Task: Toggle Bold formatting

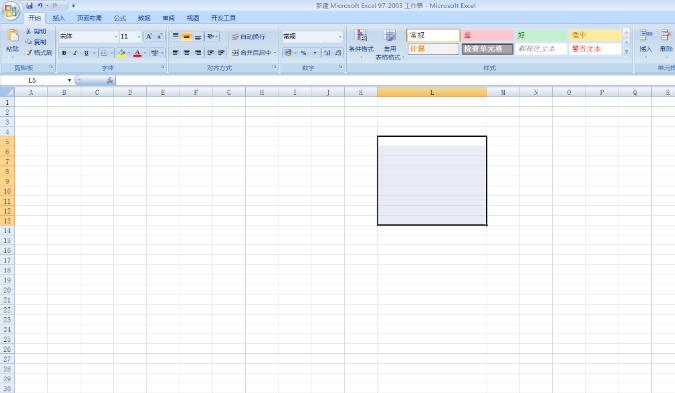Action: pos(64,53)
